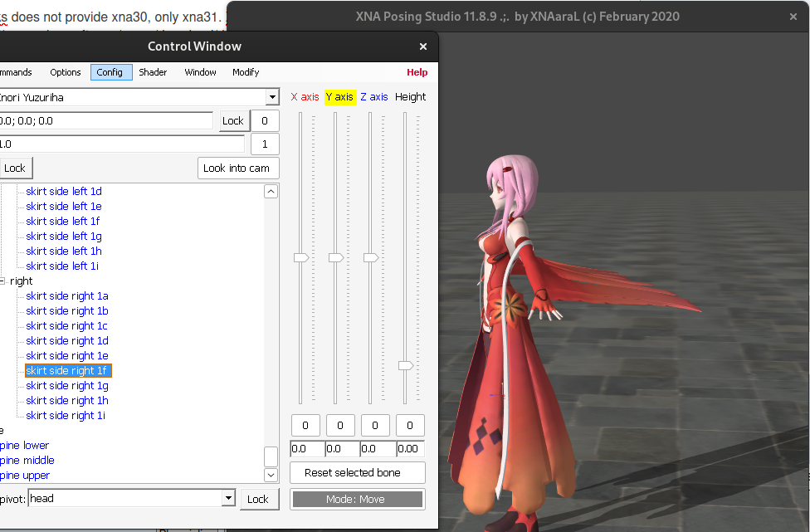Select bone skirt side right 1i
This screenshot has width=810, height=532.
66,416
